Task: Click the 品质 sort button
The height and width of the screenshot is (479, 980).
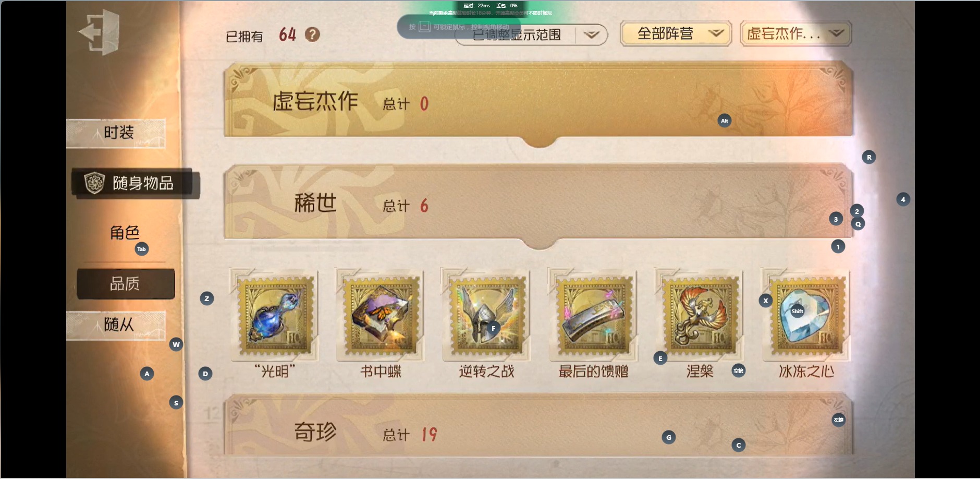Action: tap(126, 284)
